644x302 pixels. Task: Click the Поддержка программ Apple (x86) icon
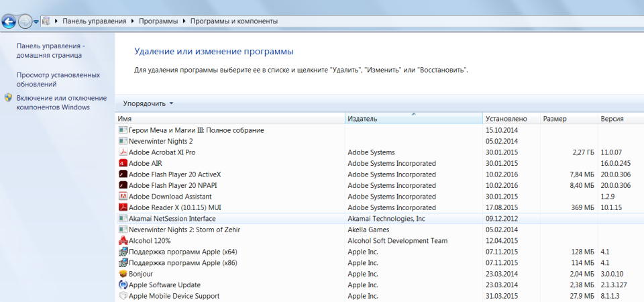pos(123,263)
